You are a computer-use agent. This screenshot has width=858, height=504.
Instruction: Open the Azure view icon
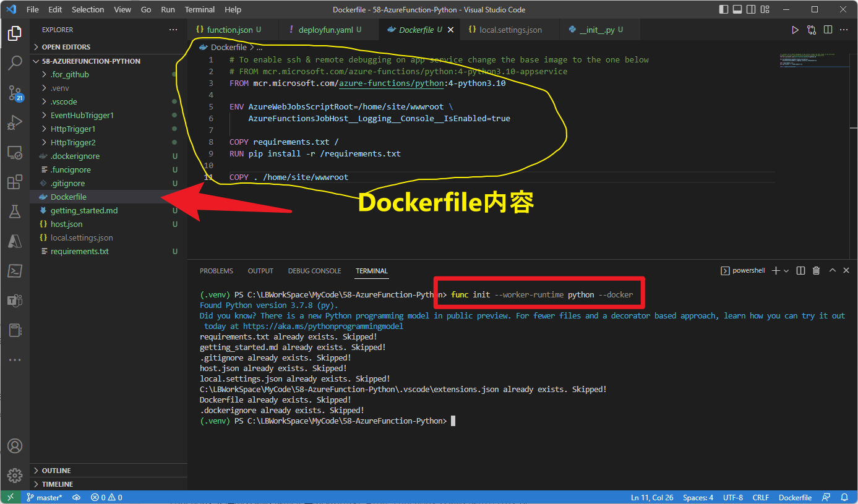(x=15, y=241)
